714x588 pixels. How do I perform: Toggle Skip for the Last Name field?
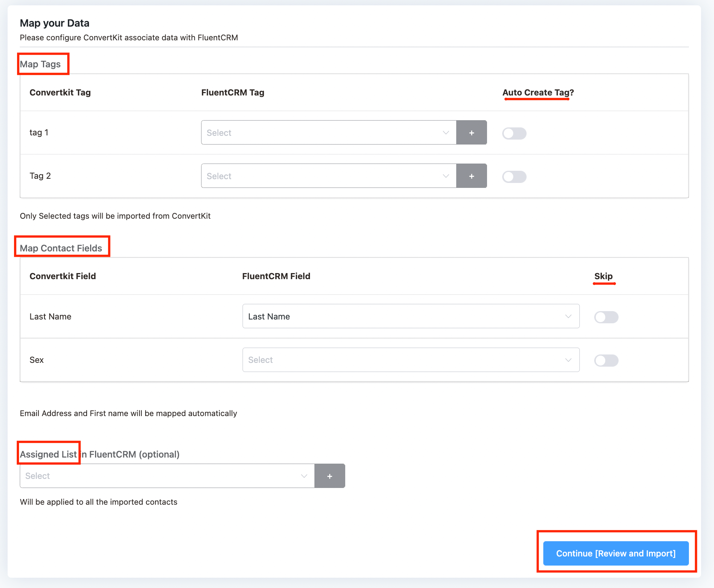pos(606,317)
